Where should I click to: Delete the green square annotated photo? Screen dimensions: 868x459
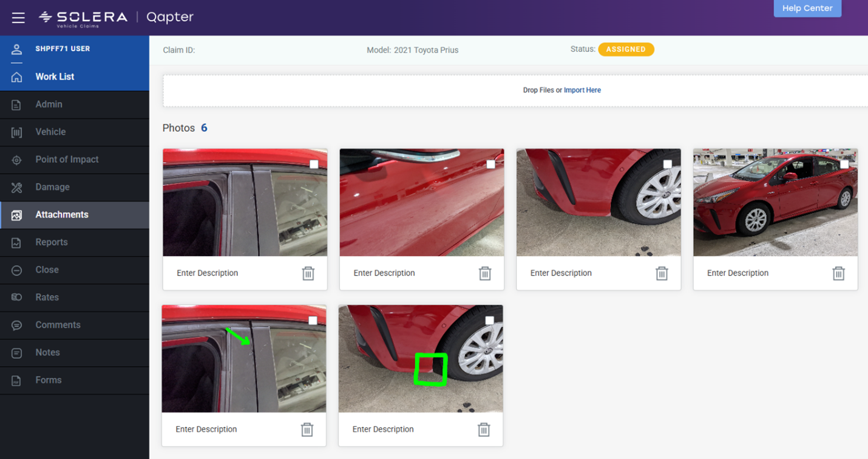[x=484, y=430]
